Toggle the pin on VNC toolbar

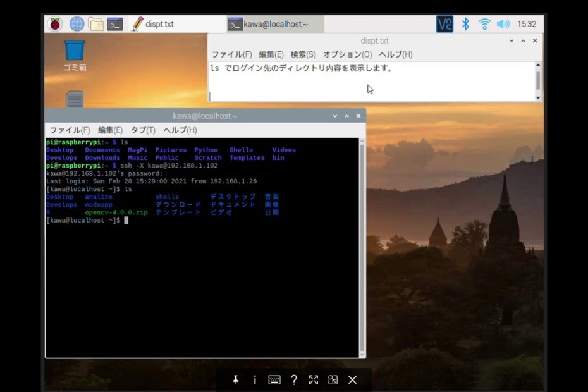coord(235,380)
